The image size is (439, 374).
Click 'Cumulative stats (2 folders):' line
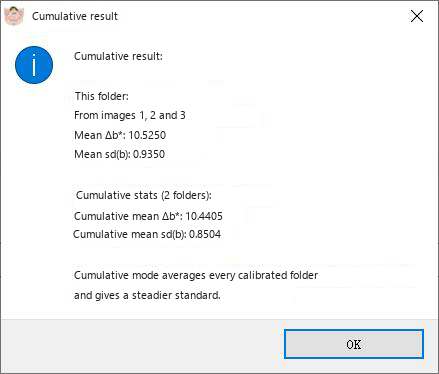[144, 195]
